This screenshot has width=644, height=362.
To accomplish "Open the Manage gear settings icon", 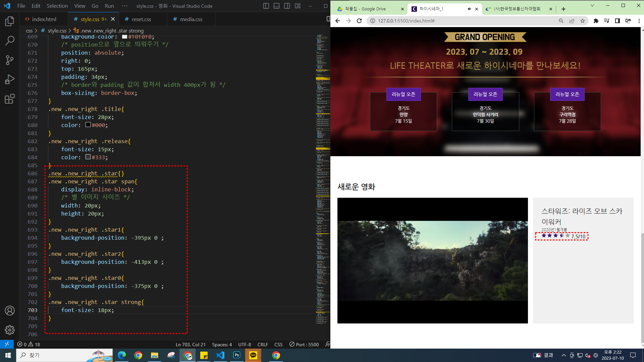I will click(x=10, y=330).
